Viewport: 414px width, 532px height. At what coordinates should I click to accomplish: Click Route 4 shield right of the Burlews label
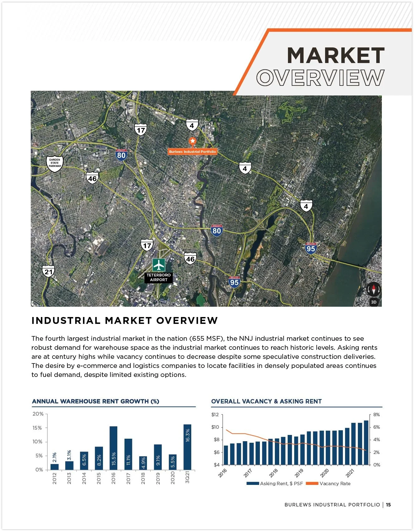(x=245, y=168)
